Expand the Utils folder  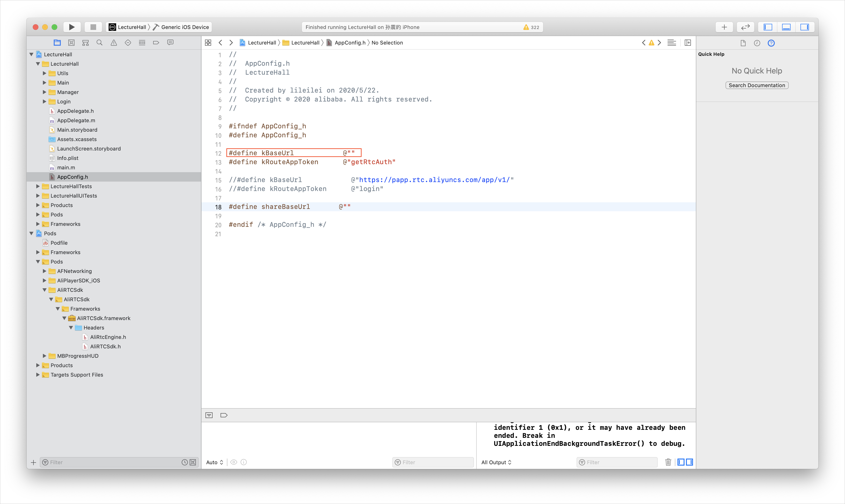[x=45, y=73]
